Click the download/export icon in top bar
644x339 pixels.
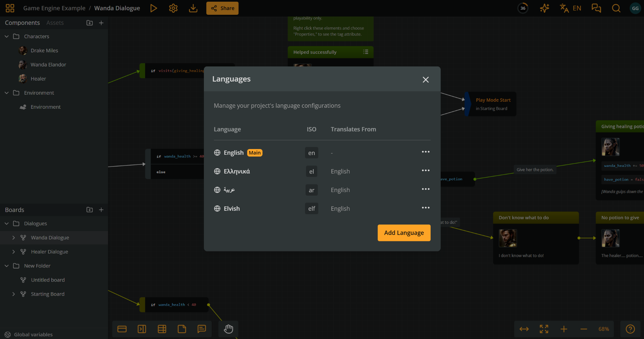coord(193,8)
